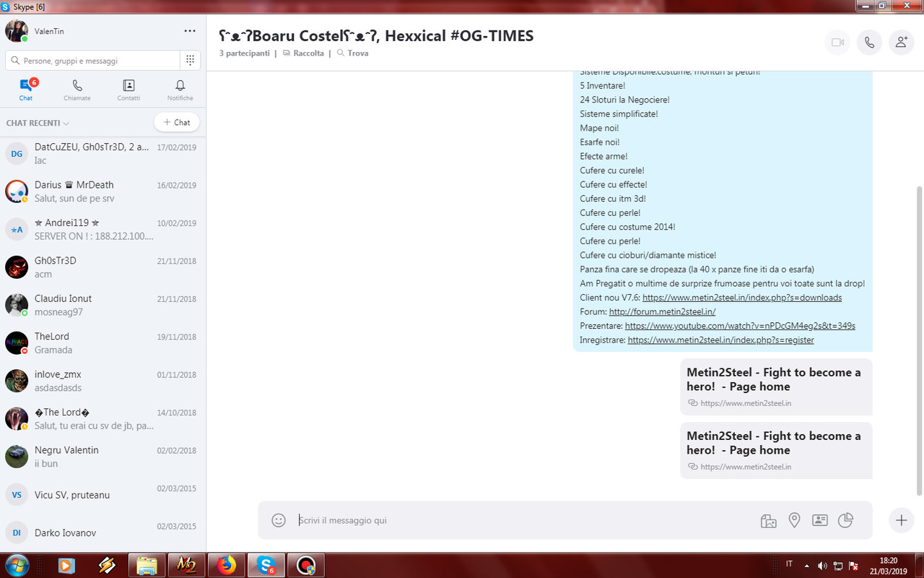
Task: Click Trova to search in conversation
Action: pyautogui.click(x=352, y=53)
